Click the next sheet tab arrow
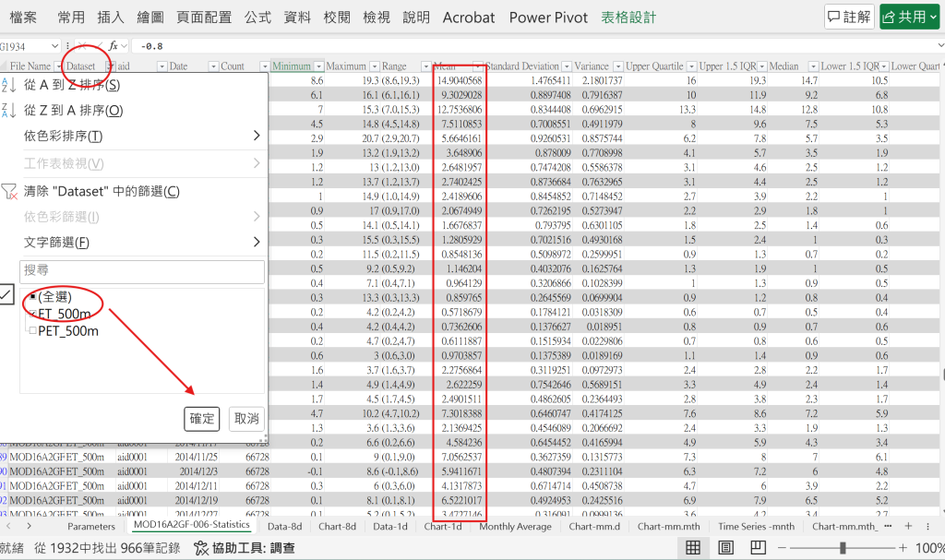This screenshot has width=945, height=560. point(29,526)
